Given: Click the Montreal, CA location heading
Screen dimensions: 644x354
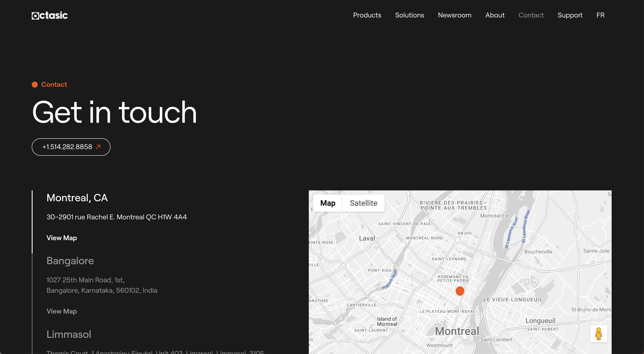Looking at the screenshot, I should click(77, 198).
